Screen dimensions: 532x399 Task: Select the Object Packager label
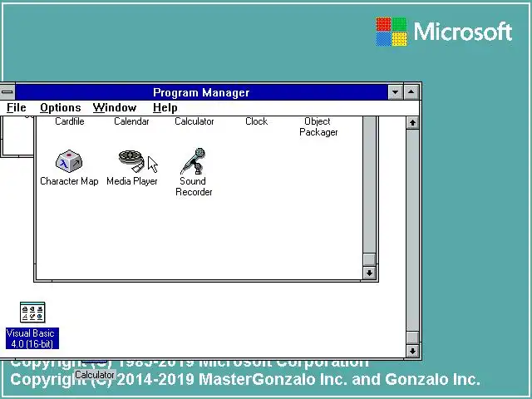click(x=318, y=126)
